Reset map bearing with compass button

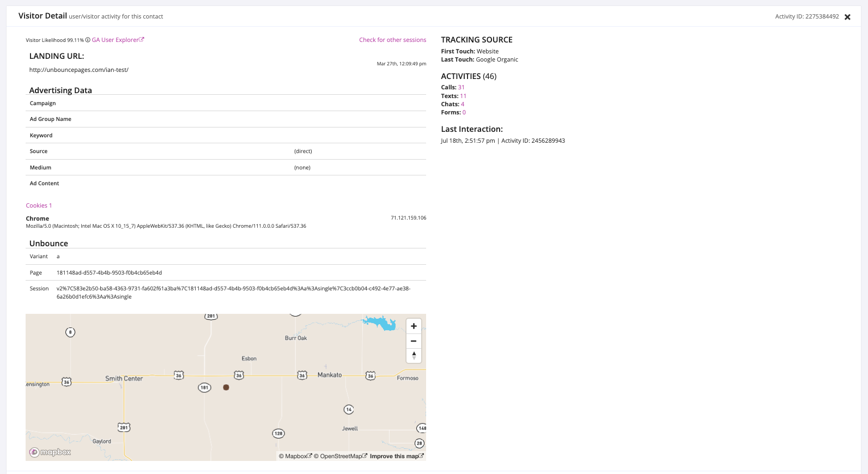pos(414,355)
